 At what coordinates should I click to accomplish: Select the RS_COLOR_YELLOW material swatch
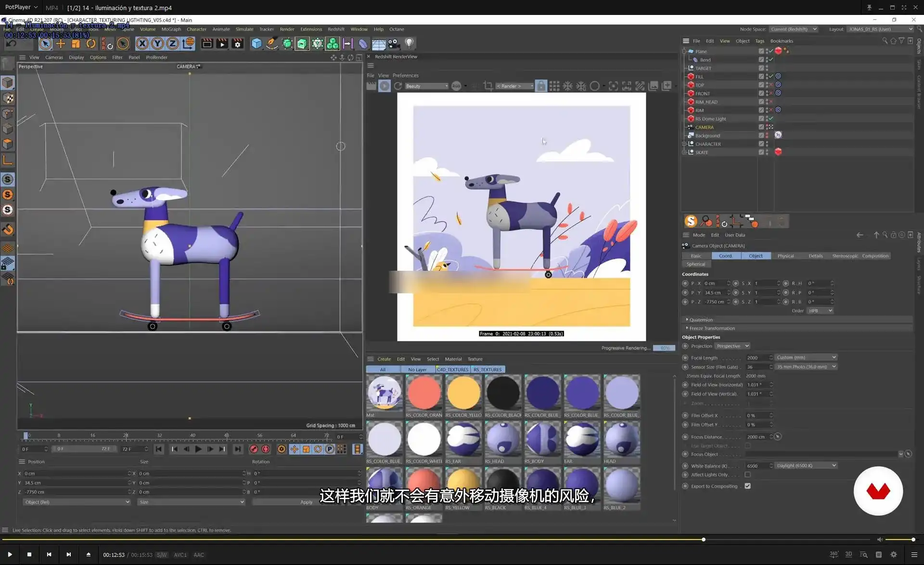click(x=463, y=393)
